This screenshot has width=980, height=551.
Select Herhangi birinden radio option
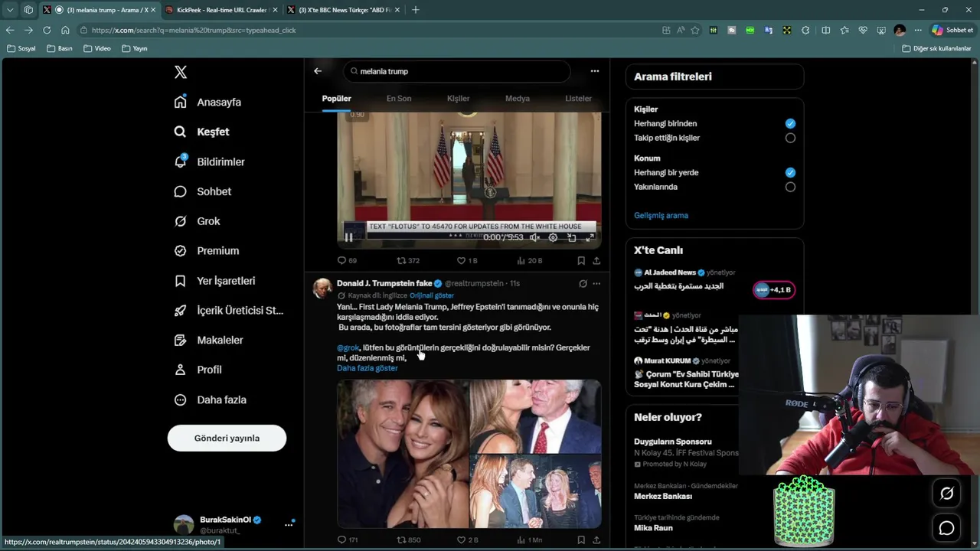coord(790,123)
